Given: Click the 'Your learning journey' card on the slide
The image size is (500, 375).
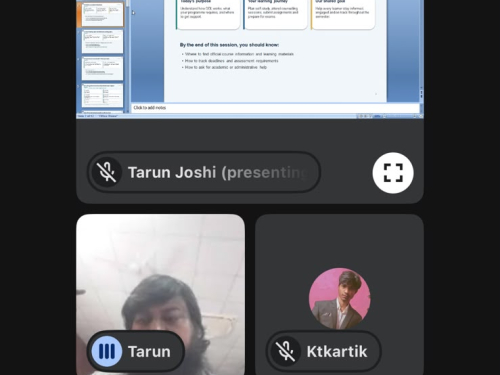Looking at the screenshot, I should point(275,14).
